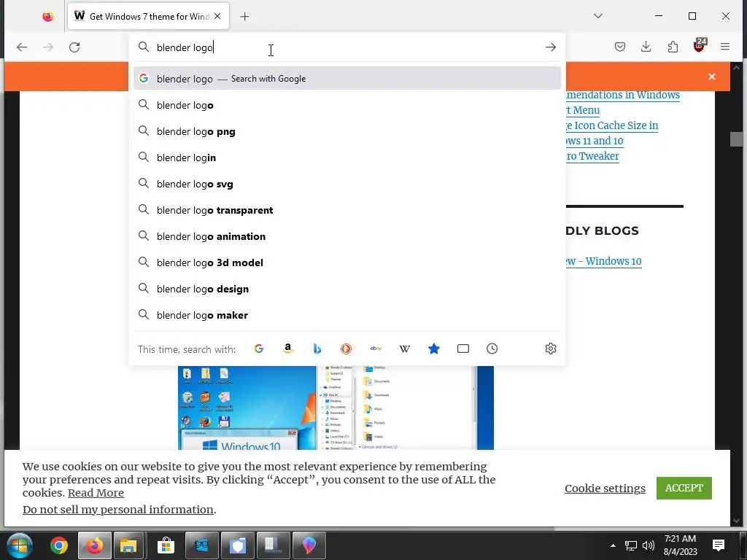Select the 'Get Windows 7 theme' tab
The image size is (747, 560).
point(148,16)
